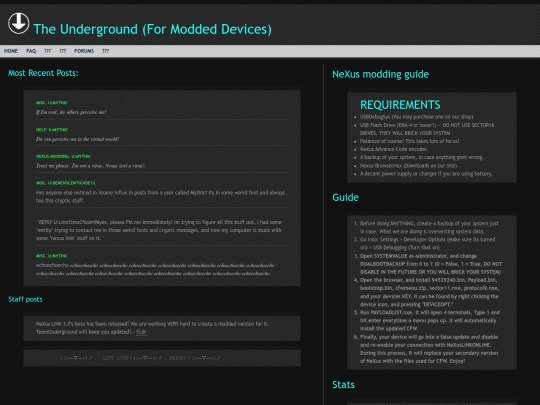This screenshot has height=405, width=540.
Task: Click the 'Guide' section heading
Action: tap(345, 197)
